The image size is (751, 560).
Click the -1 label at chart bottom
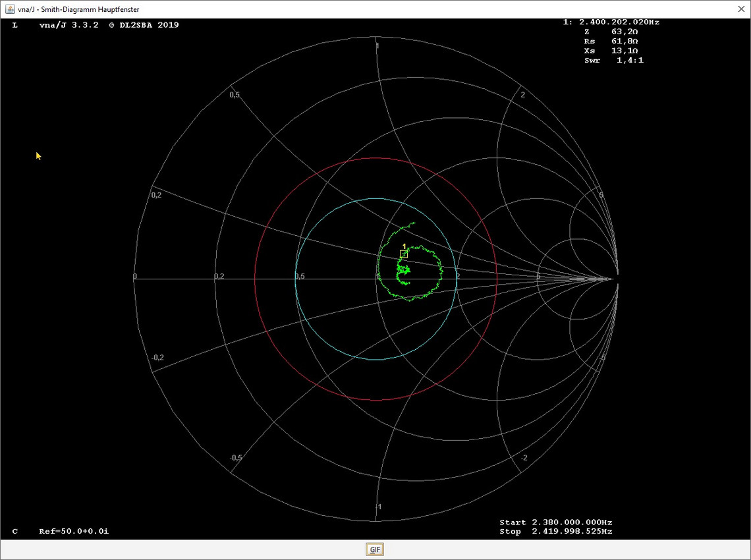378,507
